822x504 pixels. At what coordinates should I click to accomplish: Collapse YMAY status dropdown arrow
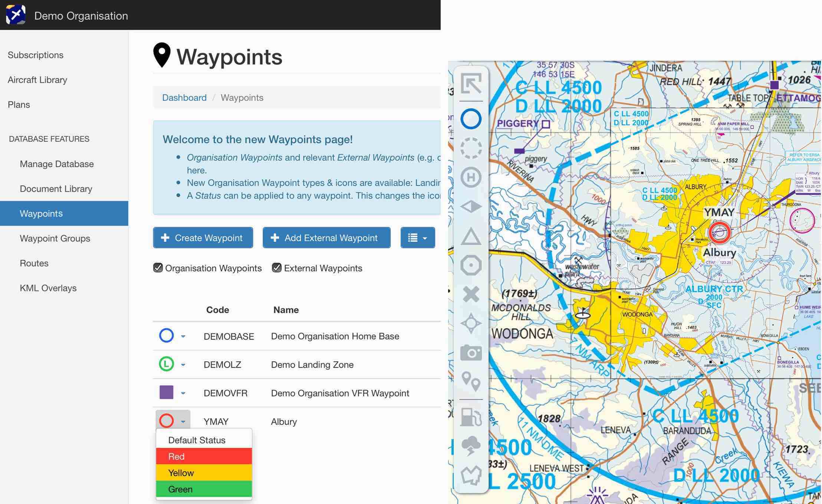point(183,422)
